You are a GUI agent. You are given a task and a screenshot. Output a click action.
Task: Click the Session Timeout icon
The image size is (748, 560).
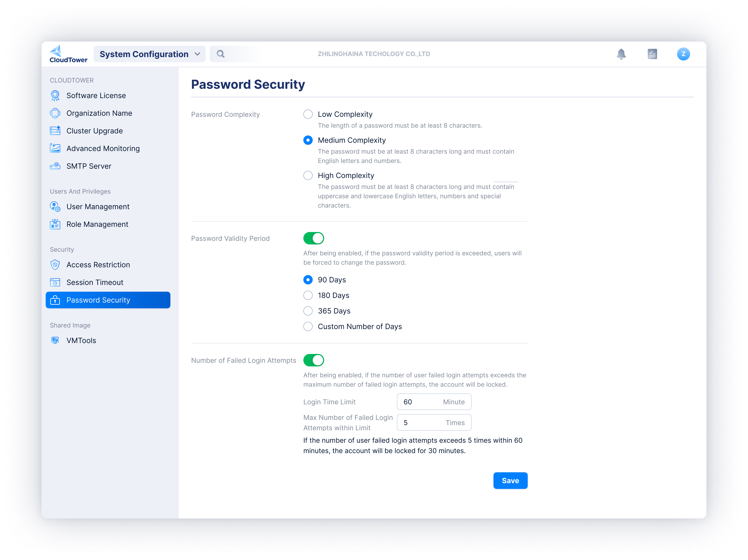55,282
